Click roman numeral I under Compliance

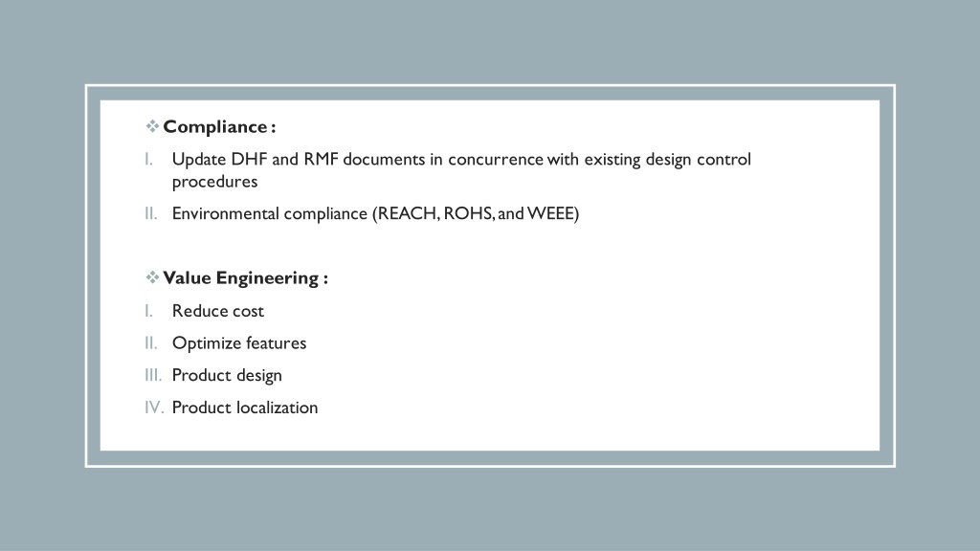click(x=148, y=160)
